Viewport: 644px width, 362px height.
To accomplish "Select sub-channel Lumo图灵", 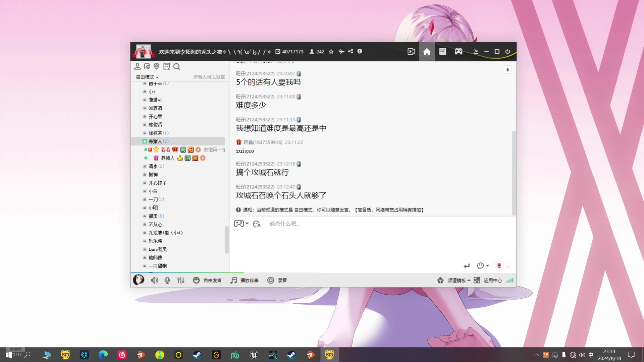I will (x=158, y=249).
